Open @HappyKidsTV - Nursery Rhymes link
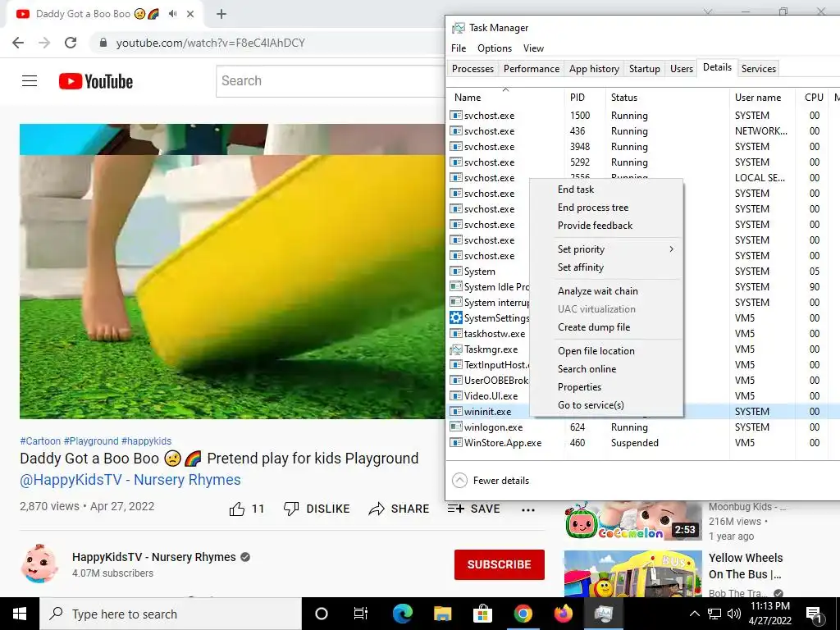 [x=130, y=479]
